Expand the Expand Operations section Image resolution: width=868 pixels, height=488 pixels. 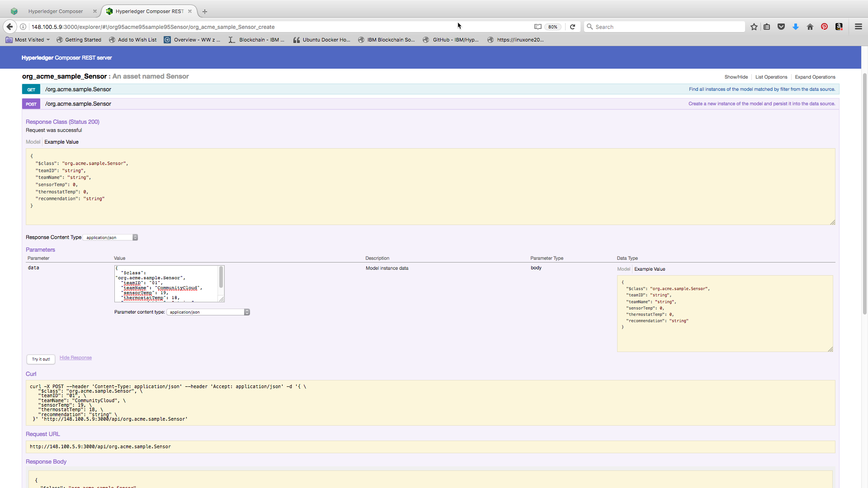click(816, 77)
